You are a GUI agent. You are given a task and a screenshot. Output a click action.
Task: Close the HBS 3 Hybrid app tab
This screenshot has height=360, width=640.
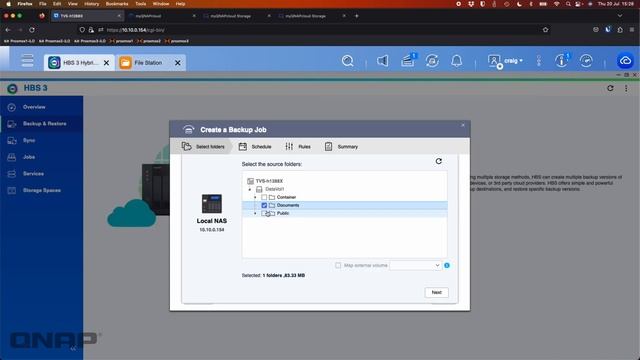(106, 63)
